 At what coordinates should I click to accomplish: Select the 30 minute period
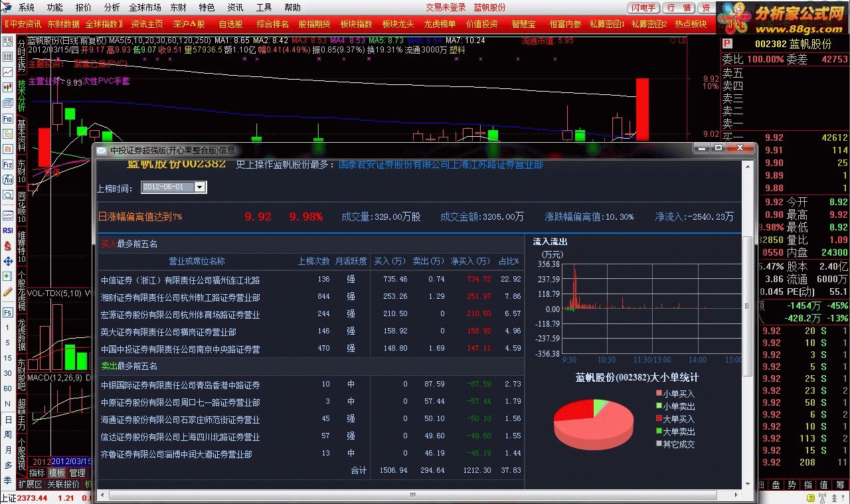(7, 373)
